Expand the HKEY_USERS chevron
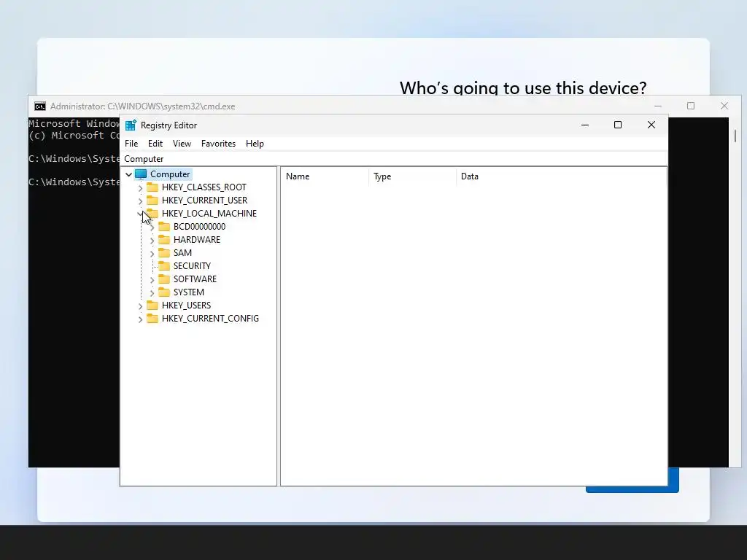 click(x=141, y=306)
